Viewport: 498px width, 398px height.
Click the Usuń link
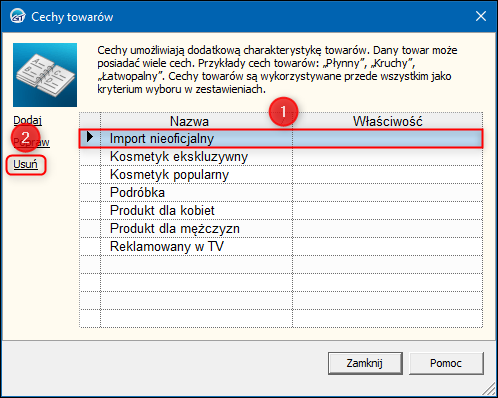click(x=25, y=164)
